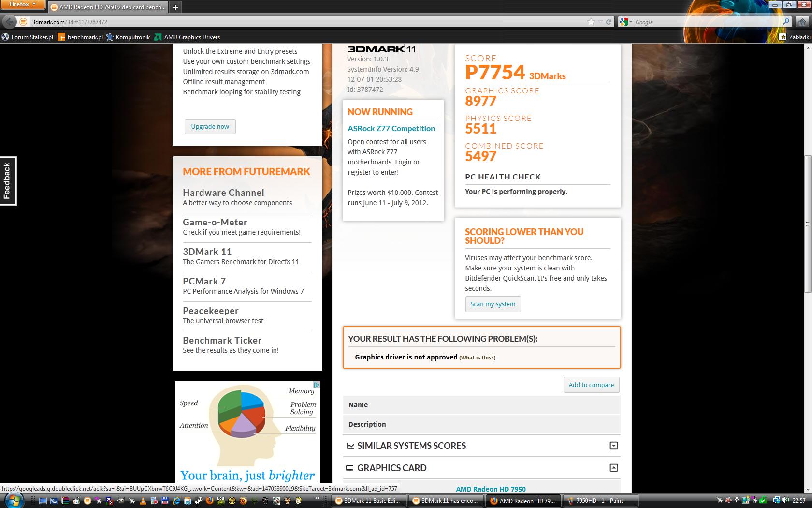Click the ad choices icon on the brain advertisement
This screenshot has width=812, height=508.
[316, 385]
